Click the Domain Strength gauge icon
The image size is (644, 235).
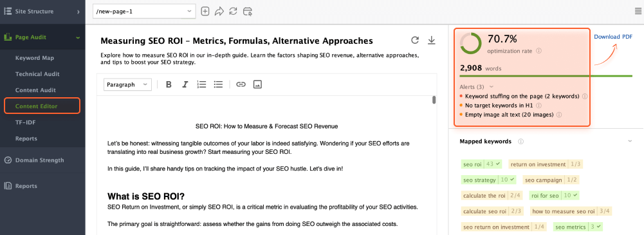[7, 160]
